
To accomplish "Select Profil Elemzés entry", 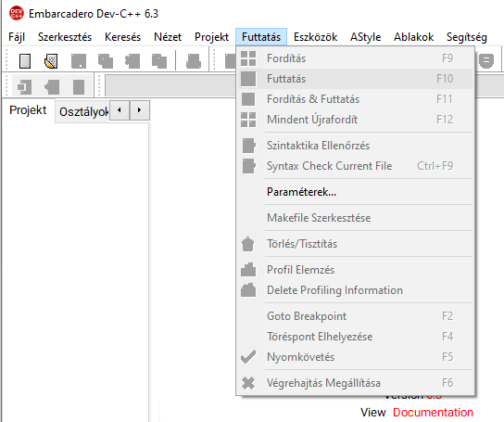I will pos(355,270).
